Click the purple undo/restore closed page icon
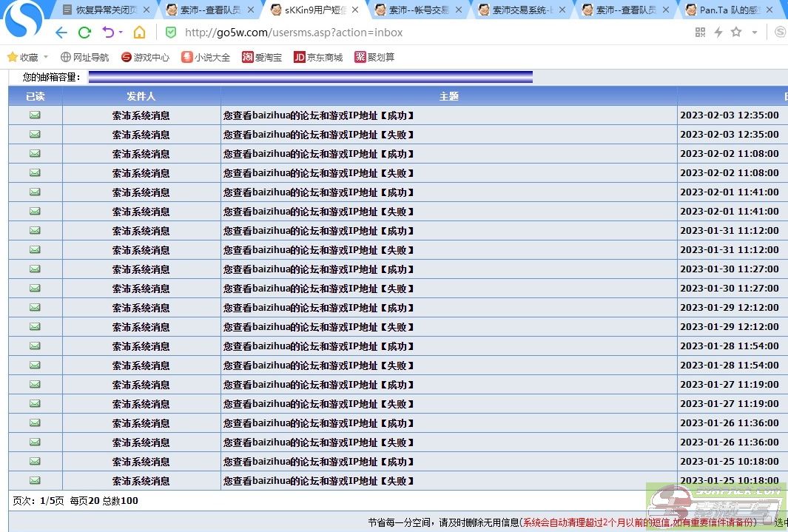This screenshot has height=532, width=788. tap(108, 33)
